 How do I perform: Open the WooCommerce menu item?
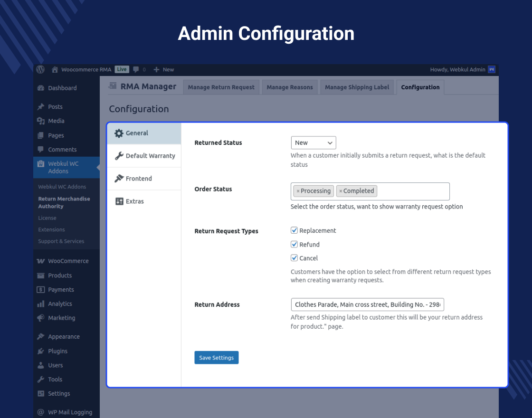tap(66, 261)
